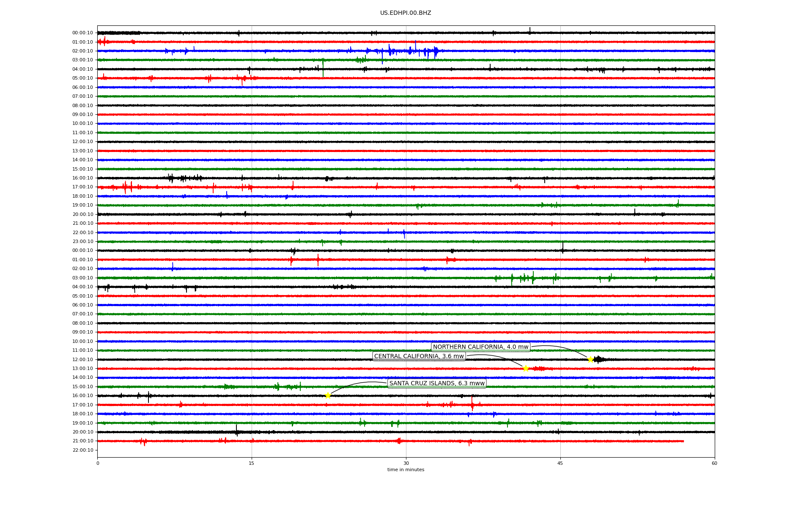This screenshot has height=508, width=812.
Task: Click the 23:00:10 trace time label
Action: coord(83,242)
